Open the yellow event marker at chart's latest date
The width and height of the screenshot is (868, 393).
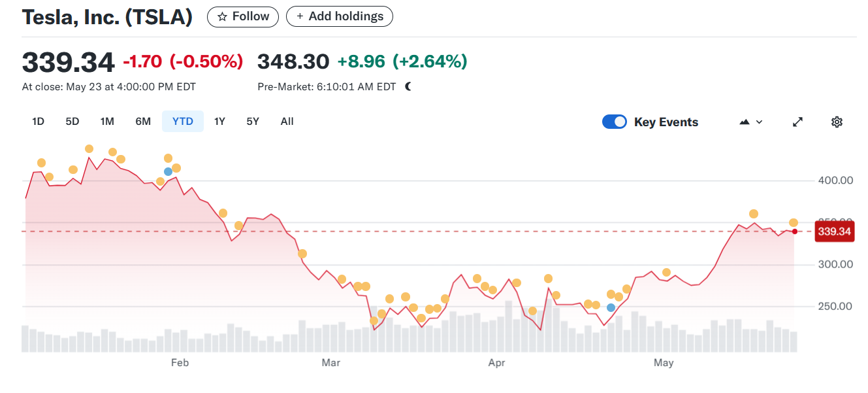click(x=794, y=223)
